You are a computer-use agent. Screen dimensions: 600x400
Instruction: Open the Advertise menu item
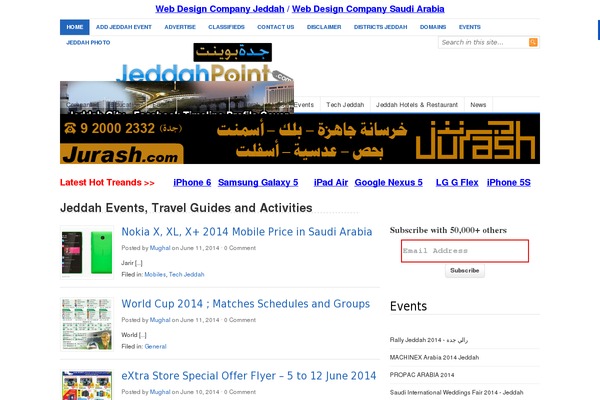click(180, 27)
